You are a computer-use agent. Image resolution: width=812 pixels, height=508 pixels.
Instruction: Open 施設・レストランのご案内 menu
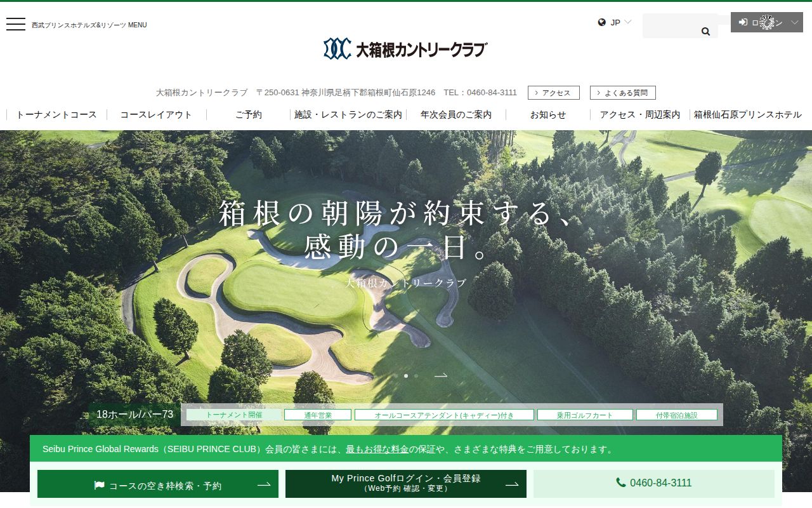(348, 115)
